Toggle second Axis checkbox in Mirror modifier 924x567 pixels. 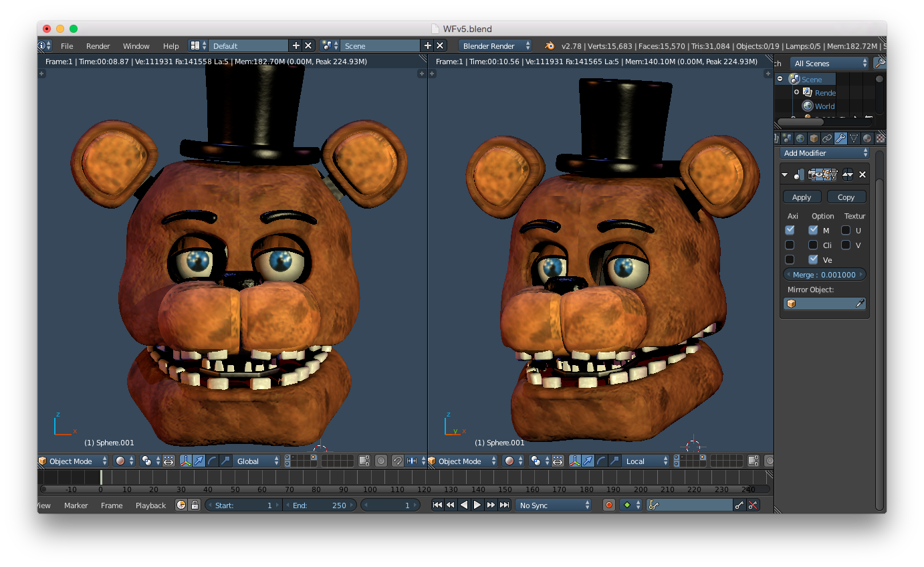pyautogui.click(x=790, y=245)
